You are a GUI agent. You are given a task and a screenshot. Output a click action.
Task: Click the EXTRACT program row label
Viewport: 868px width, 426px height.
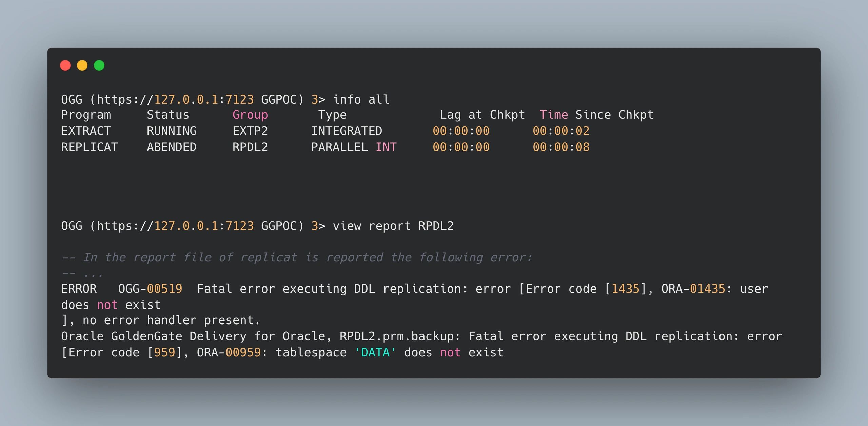[x=86, y=131]
